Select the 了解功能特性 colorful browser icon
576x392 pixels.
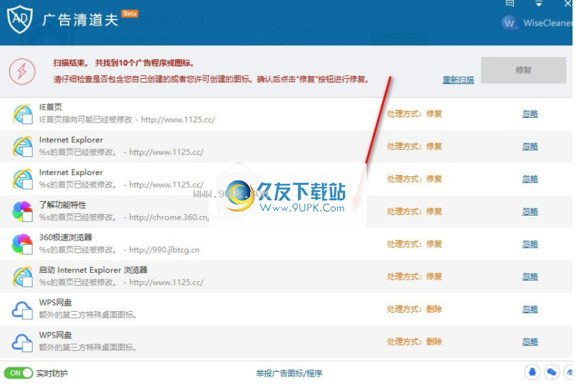click(x=22, y=211)
